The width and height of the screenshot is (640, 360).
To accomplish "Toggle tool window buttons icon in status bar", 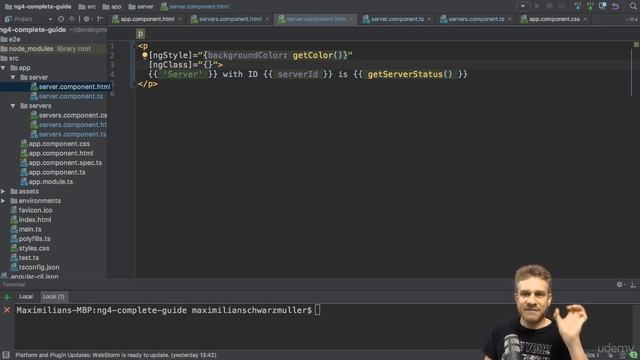I will coord(6,355).
